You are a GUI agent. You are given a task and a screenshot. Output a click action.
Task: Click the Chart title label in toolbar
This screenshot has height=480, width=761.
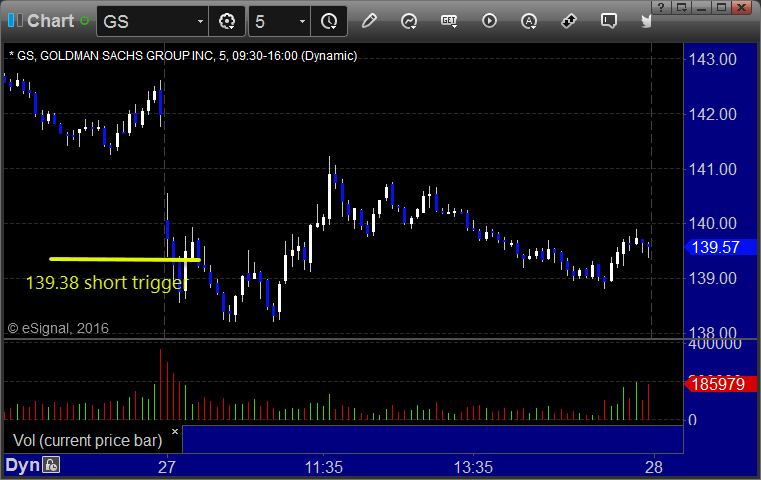coord(50,21)
